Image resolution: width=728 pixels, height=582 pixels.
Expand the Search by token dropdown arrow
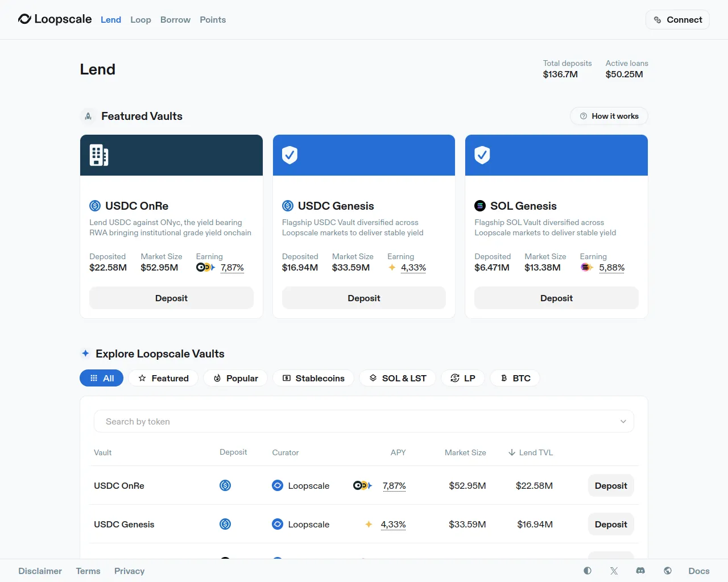click(x=623, y=421)
